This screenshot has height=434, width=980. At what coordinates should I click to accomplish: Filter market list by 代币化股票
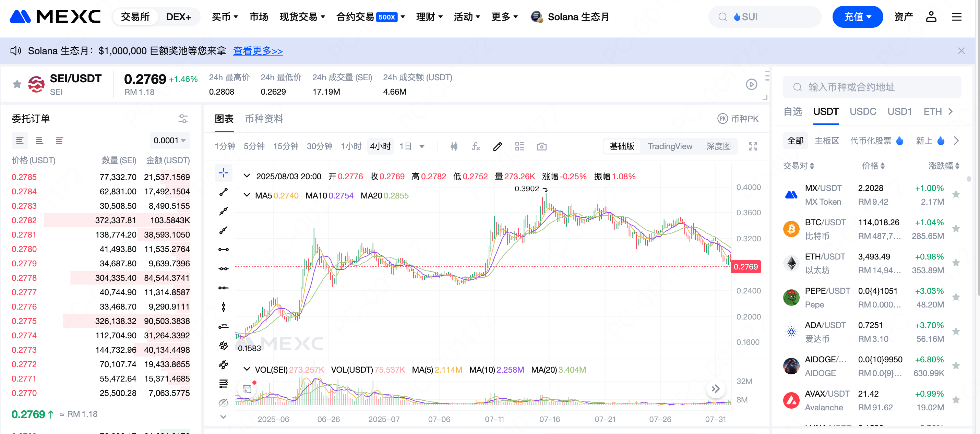[x=876, y=141]
